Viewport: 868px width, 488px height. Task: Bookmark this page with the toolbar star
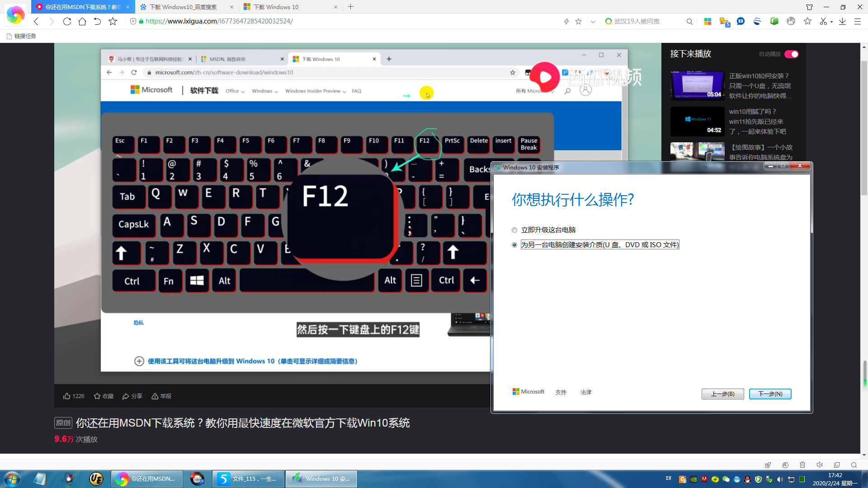[113, 21]
